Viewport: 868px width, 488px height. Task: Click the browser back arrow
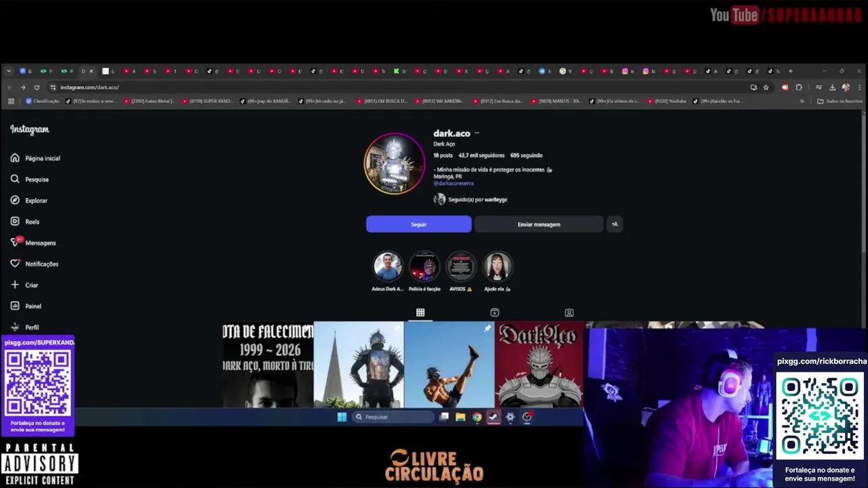click(x=9, y=87)
